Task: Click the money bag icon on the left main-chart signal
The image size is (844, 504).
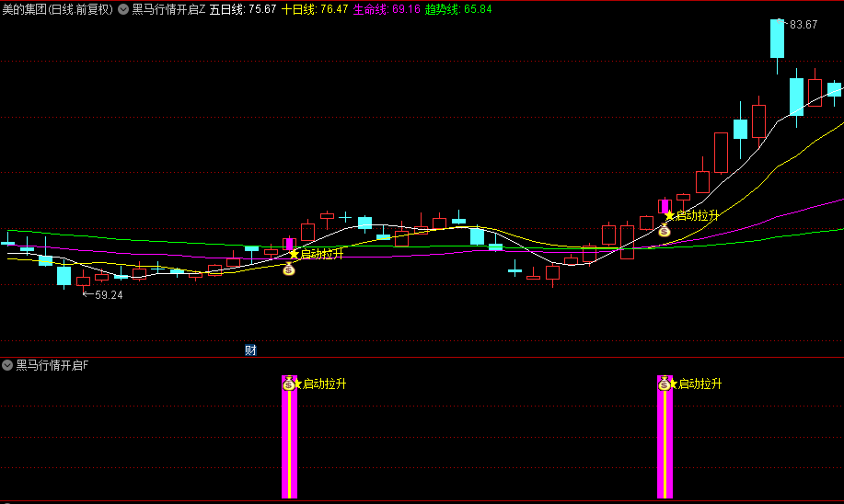Action: pyautogui.click(x=289, y=269)
